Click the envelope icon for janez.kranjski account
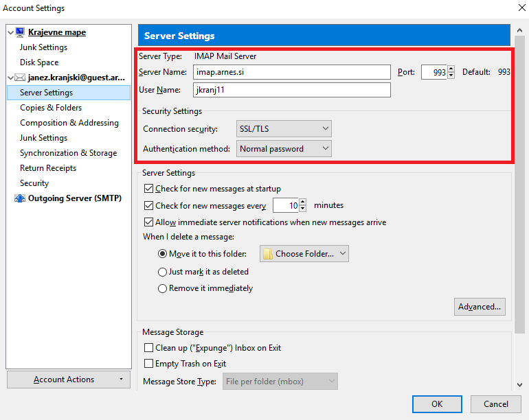Screen dimensions: 529x420 pos(20,78)
